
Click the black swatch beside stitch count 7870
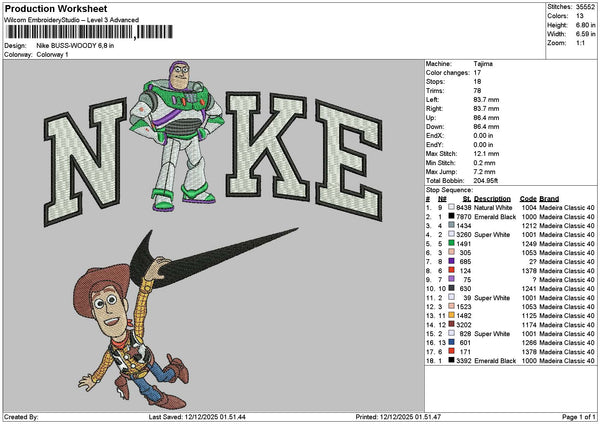(x=451, y=216)
